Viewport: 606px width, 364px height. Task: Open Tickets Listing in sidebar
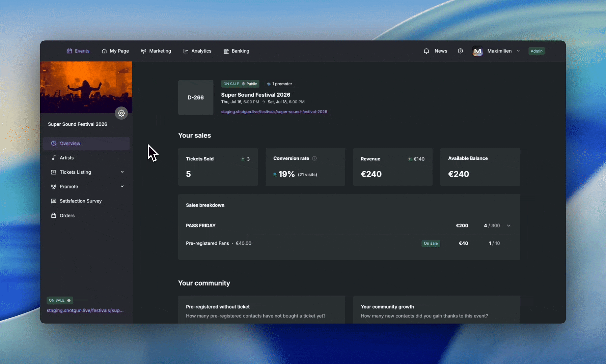86,172
